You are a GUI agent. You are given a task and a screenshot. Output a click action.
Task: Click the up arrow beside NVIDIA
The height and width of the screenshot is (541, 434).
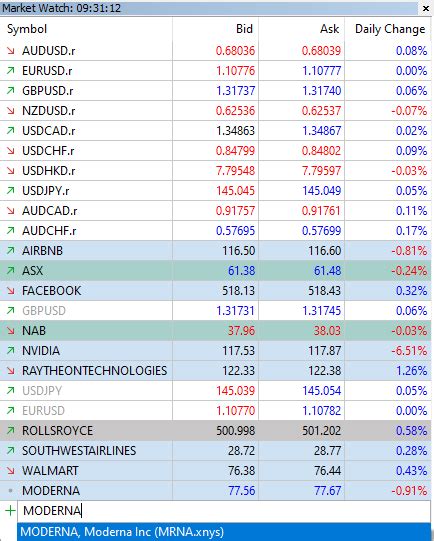click(x=11, y=351)
